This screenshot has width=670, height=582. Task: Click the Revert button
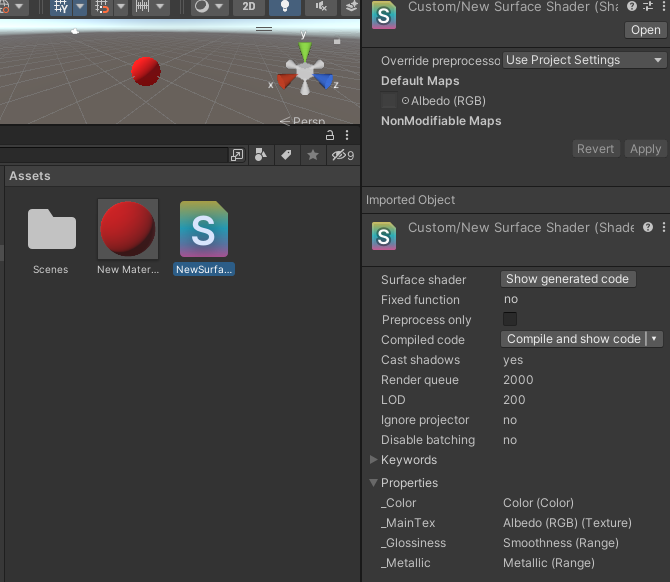595,149
